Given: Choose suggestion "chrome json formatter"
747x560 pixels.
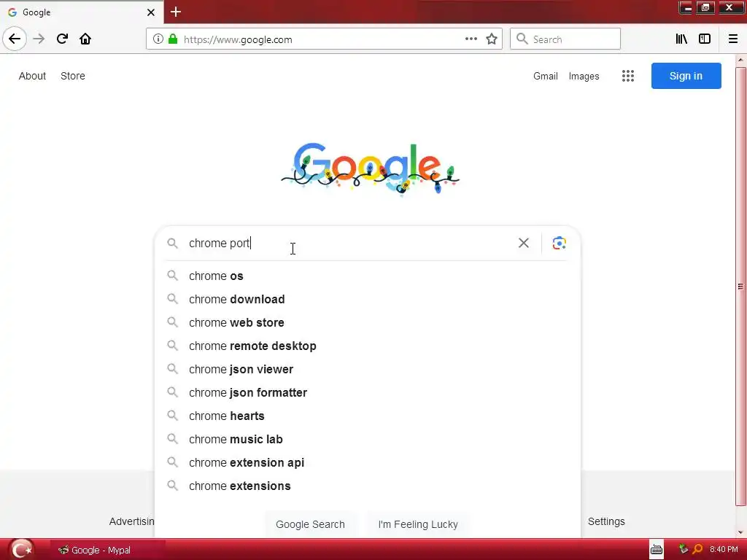Looking at the screenshot, I should pos(368,392).
